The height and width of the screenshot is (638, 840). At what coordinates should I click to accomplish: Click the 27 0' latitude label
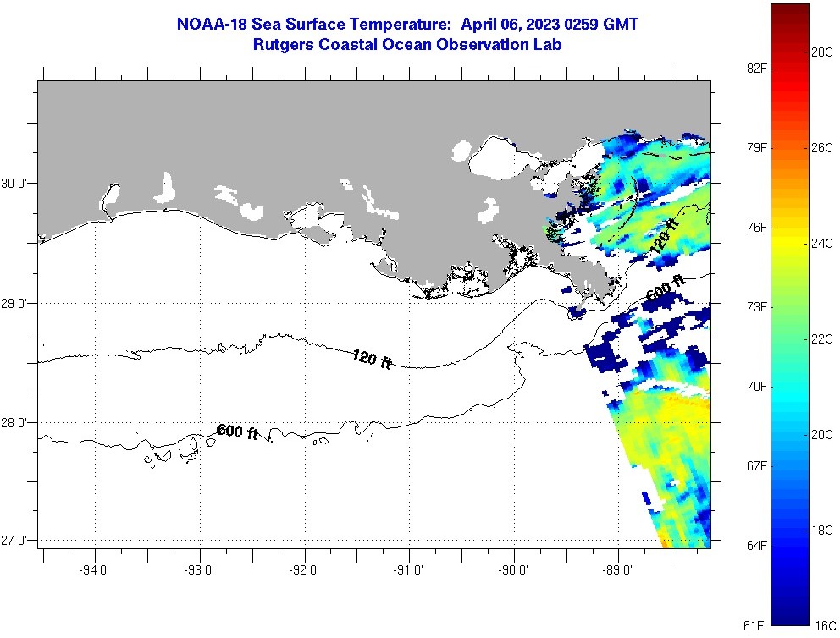coord(12,540)
